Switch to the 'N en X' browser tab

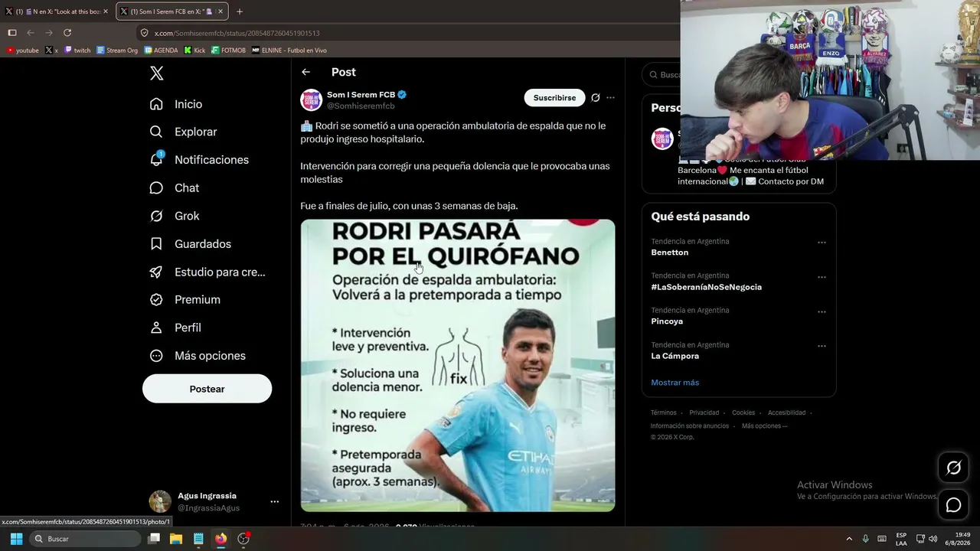click(x=57, y=11)
